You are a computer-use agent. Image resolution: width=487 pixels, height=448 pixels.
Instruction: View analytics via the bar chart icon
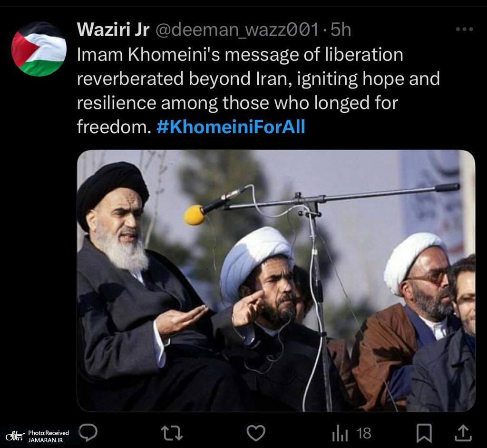[x=340, y=434]
